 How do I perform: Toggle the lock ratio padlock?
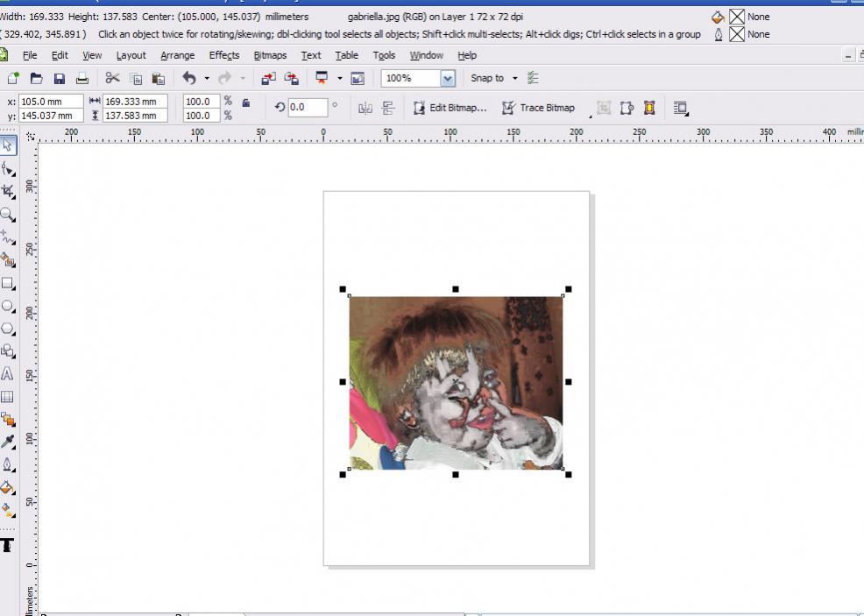(245, 103)
